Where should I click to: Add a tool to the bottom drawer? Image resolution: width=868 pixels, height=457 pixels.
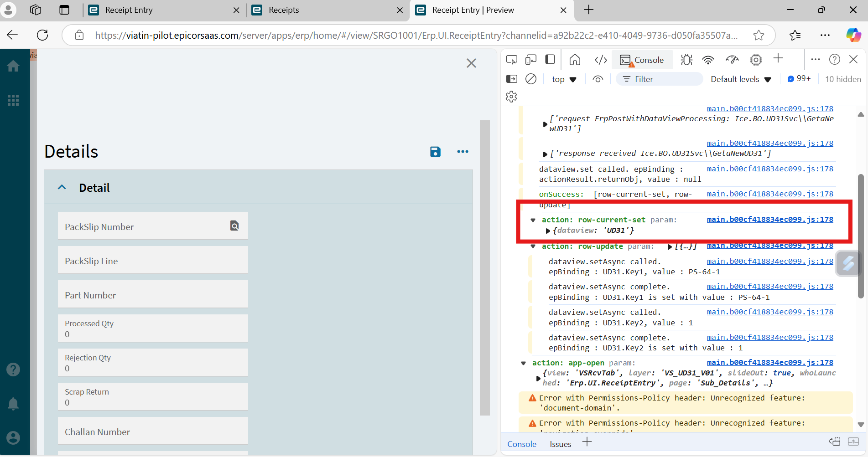pyautogui.click(x=587, y=442)
